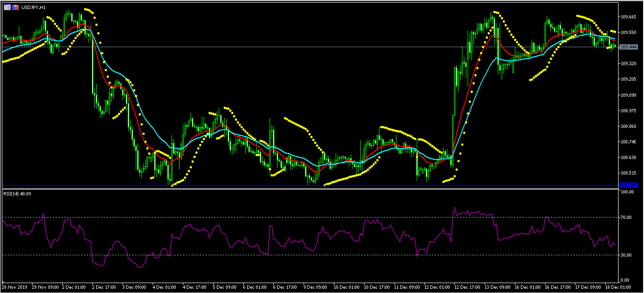The height and width of the screenshot is (293, 644).
Task: Click the 6 Dec 01:00 time label
Action: pyautogui.click(x=255, y=287)
